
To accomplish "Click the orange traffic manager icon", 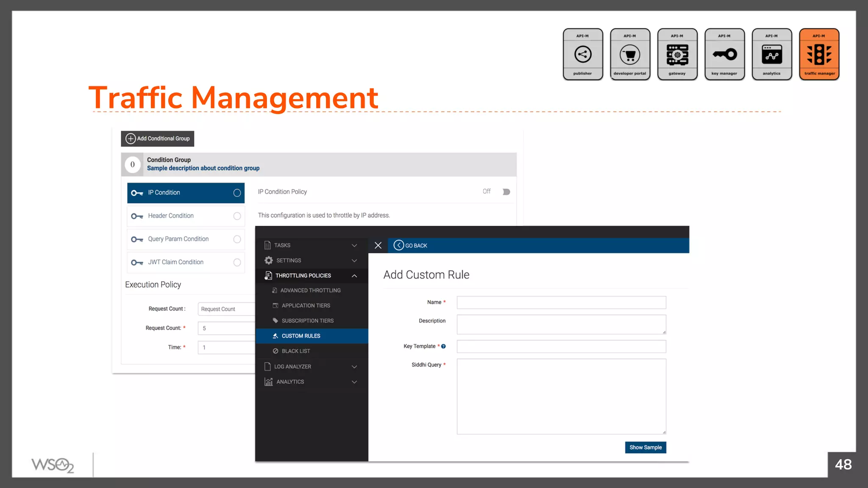I will [819, 54].
